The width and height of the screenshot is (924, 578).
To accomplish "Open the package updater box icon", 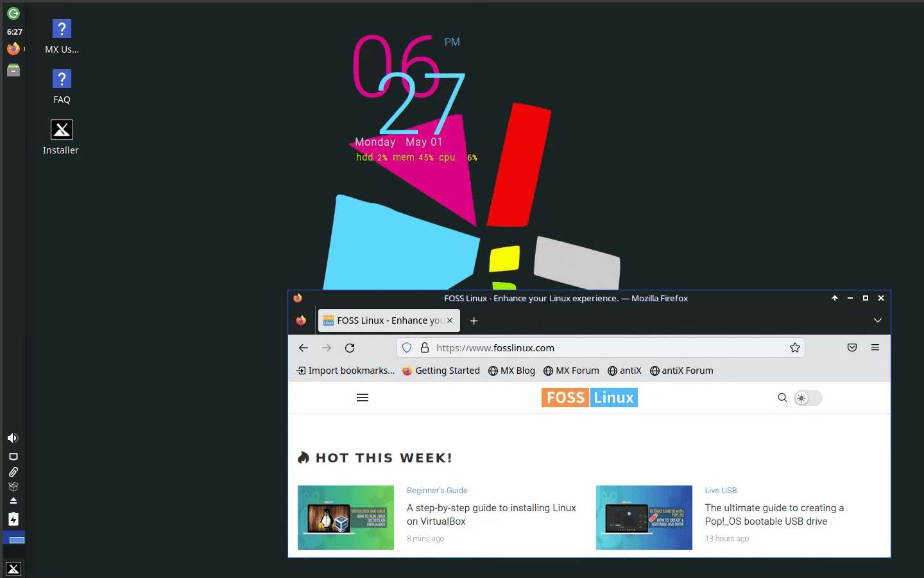I will [13, 486].
